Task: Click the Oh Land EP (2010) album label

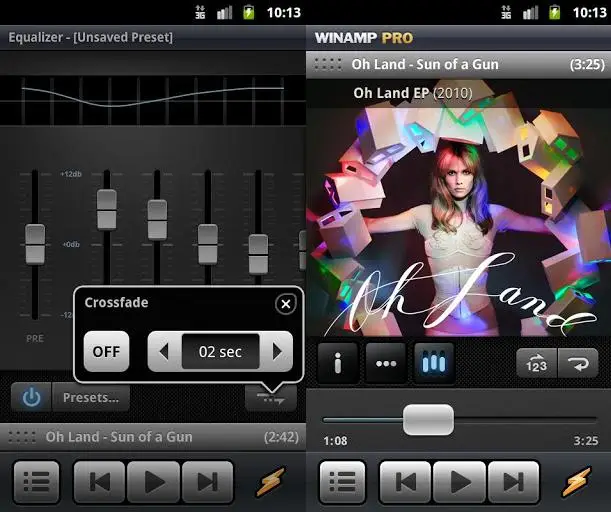Action: tap(413, 93)
